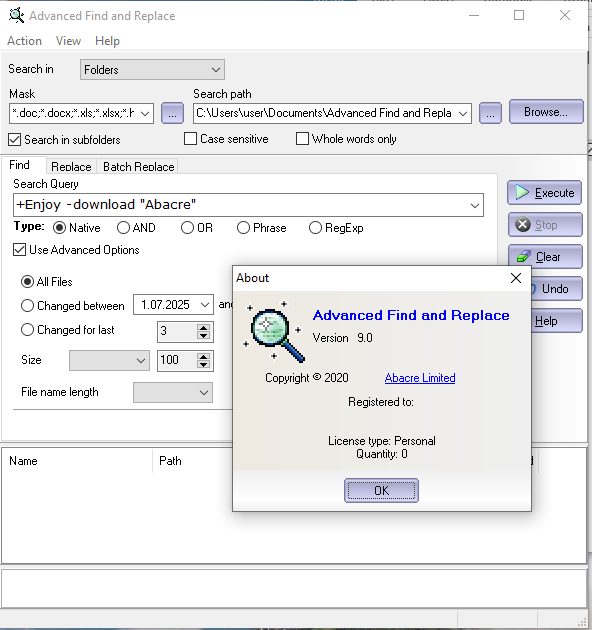This screenshot has height=630, width=592.
Task: Increase the Changed for last spinner value
Action: pos(203,327)
